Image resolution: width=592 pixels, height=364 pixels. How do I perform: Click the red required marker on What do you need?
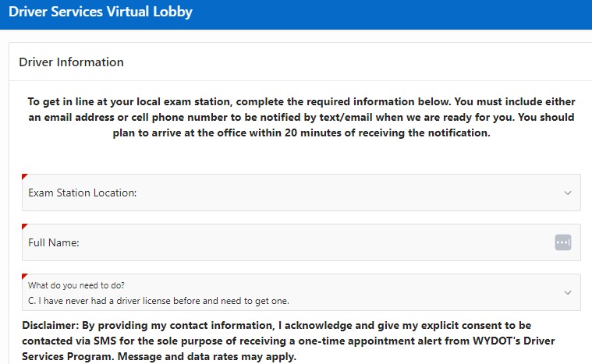click(24, 276)
